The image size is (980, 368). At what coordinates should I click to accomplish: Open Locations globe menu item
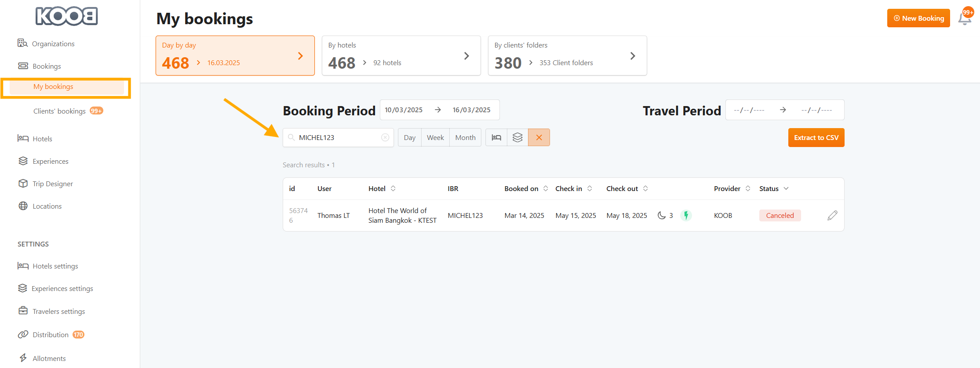[47, 206]
